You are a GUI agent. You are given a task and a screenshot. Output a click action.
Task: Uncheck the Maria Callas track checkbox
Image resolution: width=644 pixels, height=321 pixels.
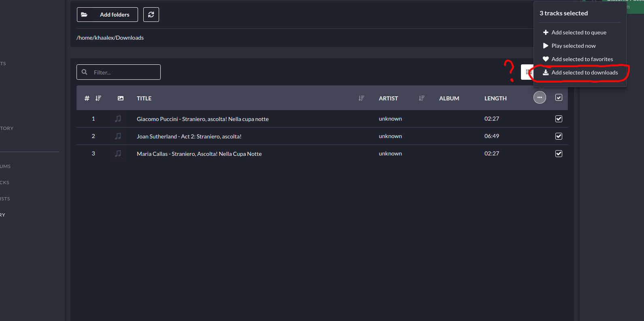[559, 153]
